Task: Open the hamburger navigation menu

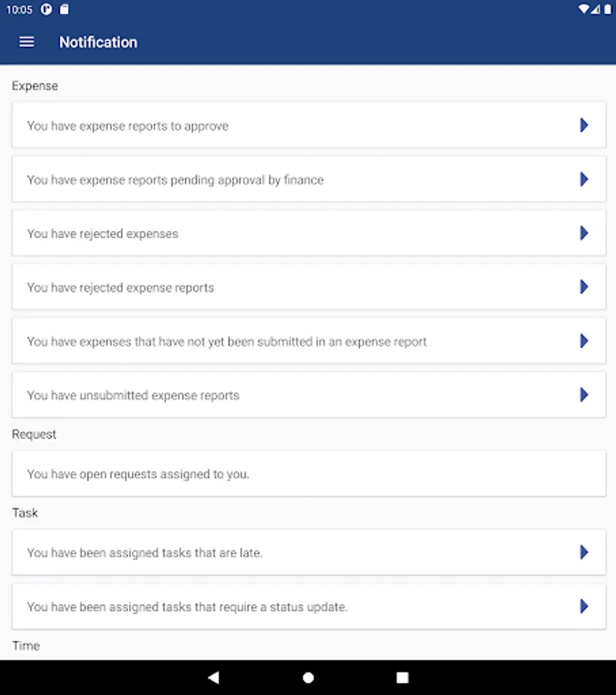Action: (x=27, y=42)
